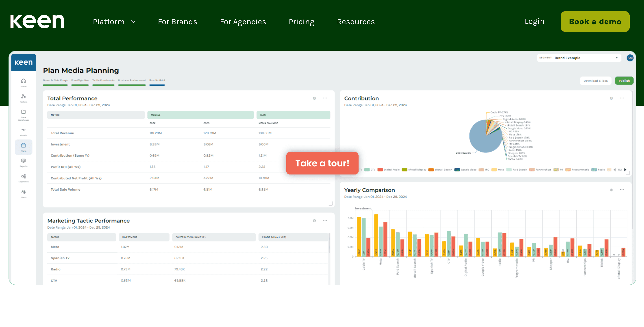Open the Pricing navigation item

click(x=301, y=22)
